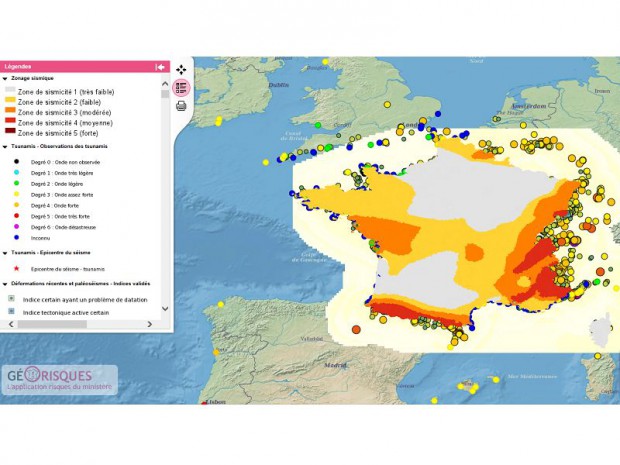This screenshot has height=465, width=620.
Task: Click the Madrid label on the map
Action: point(335,365)
